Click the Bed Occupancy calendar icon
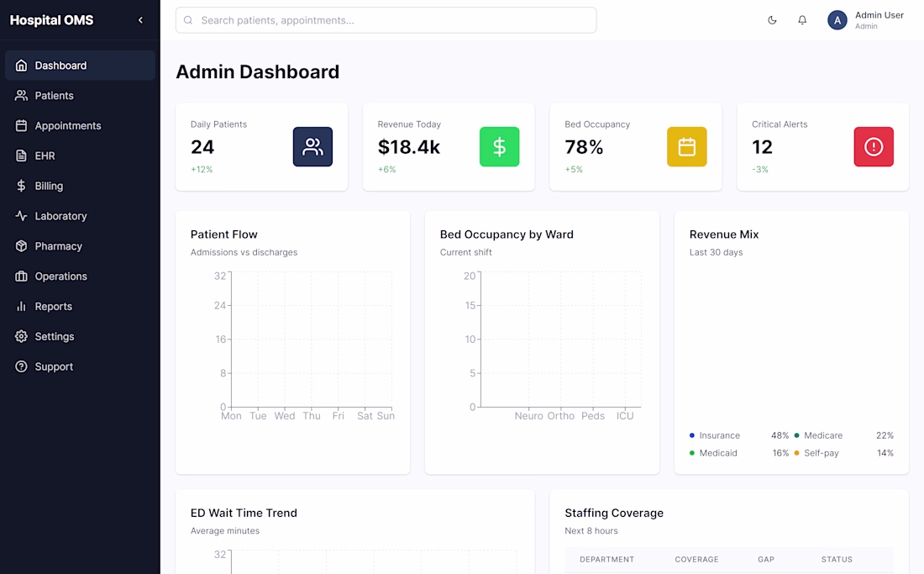This screenshot has width=924, height=574. (x=686, y=147)
